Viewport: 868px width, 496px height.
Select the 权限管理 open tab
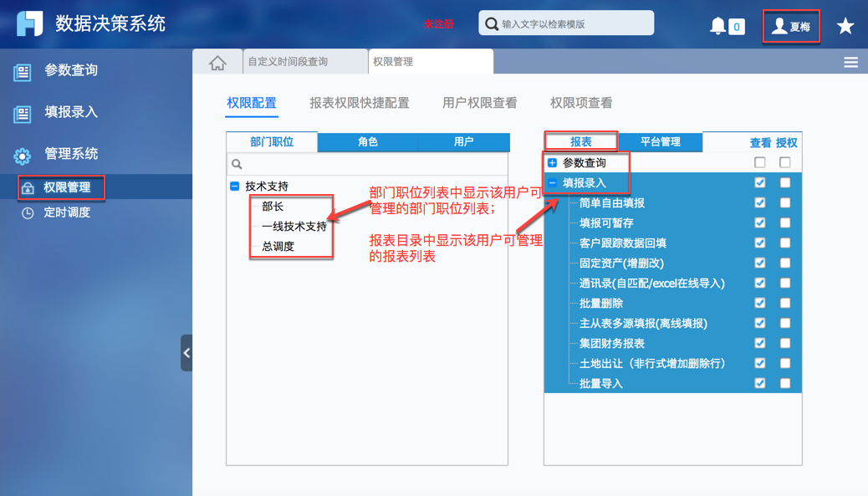pos(431,61)
